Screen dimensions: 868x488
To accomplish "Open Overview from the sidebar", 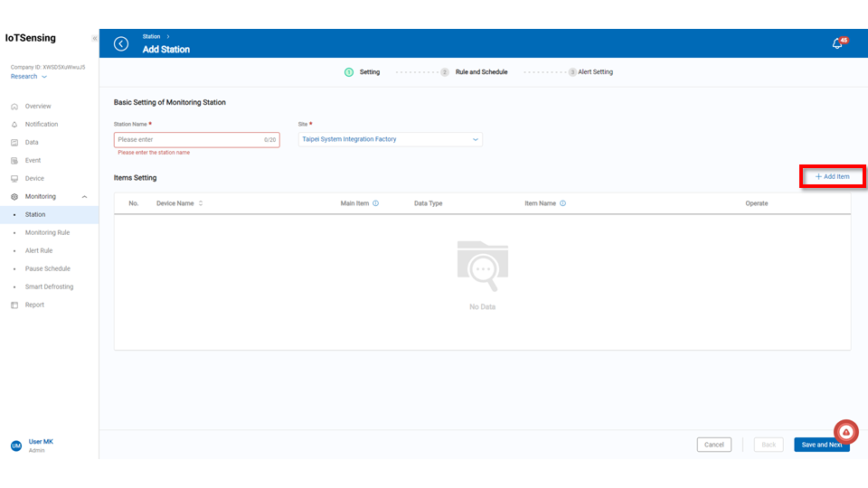I will [x=38, y=107].
